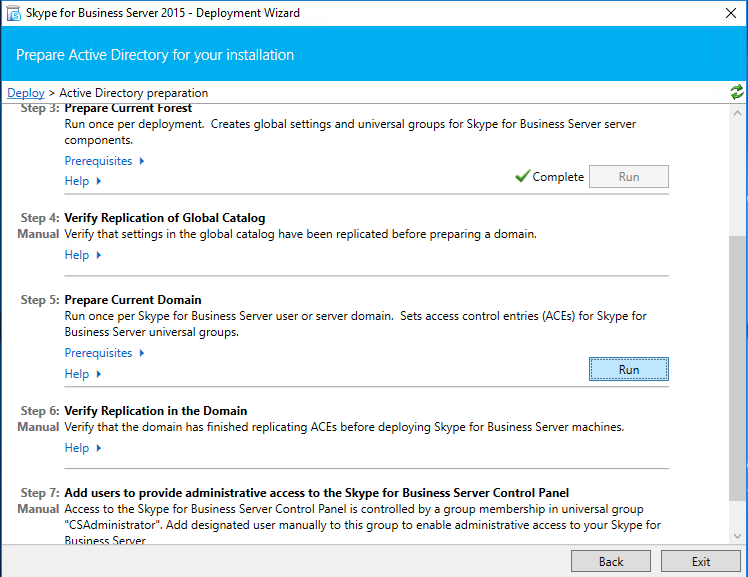Expand Prerequisites under Prepare Current Forest
This screenshot has height=577, width=748.
click(x=104, y=161)
